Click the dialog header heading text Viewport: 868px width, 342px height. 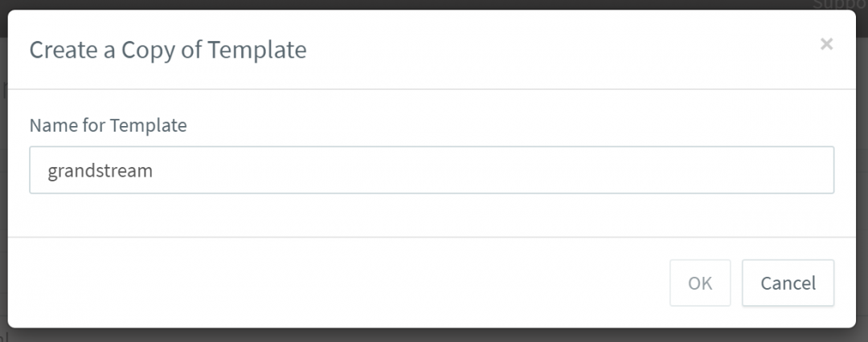coord(168,50)
